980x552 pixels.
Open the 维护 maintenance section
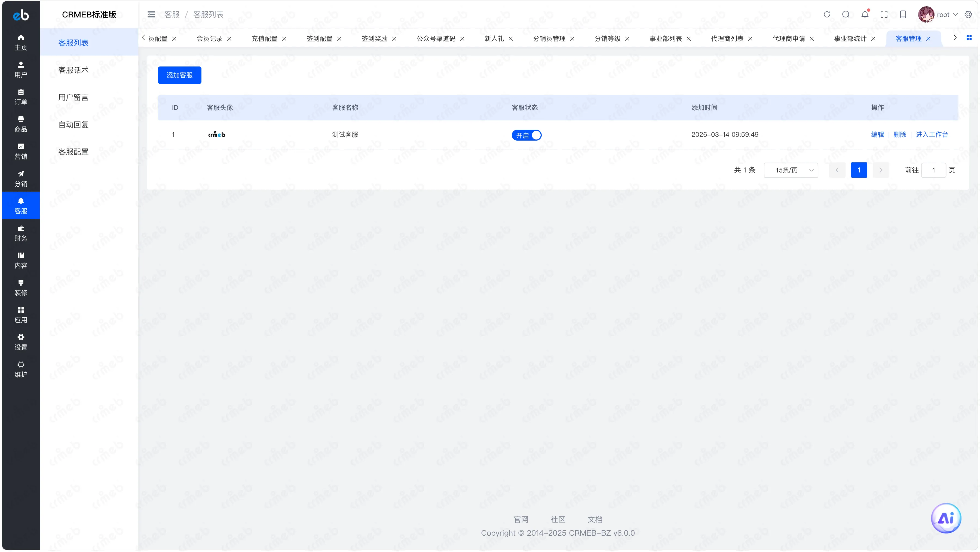21,369
